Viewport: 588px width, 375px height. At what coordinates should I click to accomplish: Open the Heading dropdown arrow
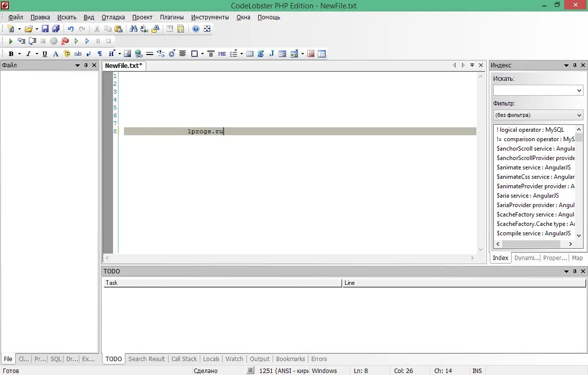(119, 54)
